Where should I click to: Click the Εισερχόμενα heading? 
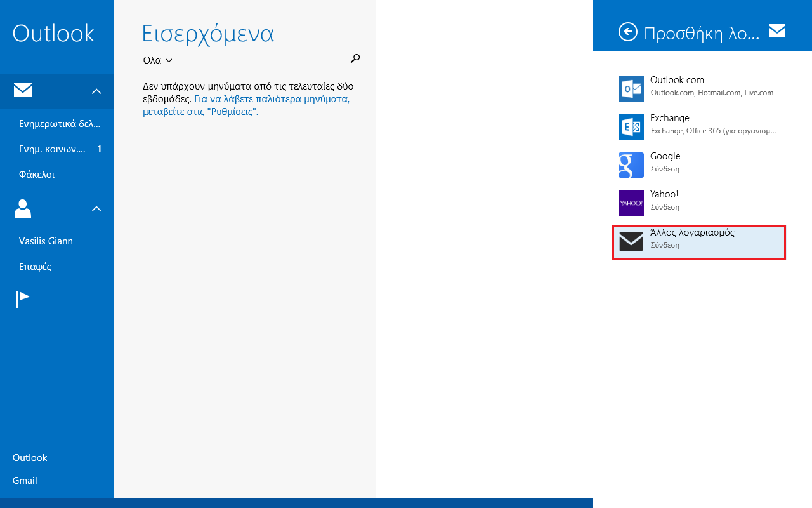[208, 33]
